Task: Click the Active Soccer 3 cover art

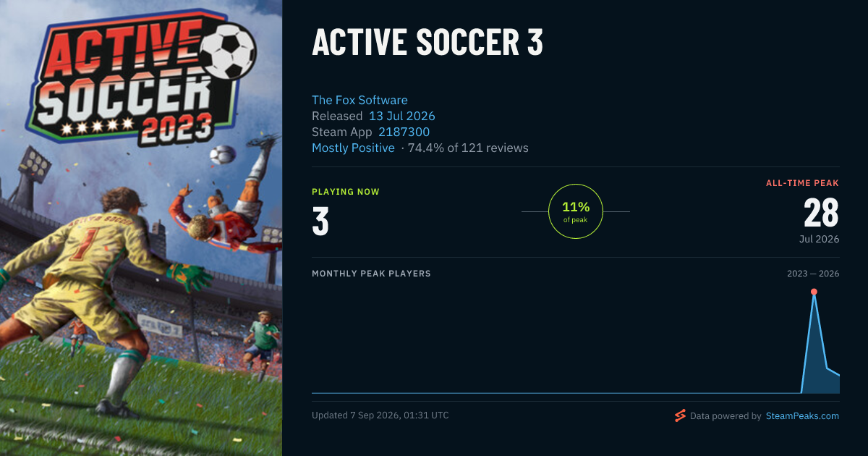Action: 141,228
